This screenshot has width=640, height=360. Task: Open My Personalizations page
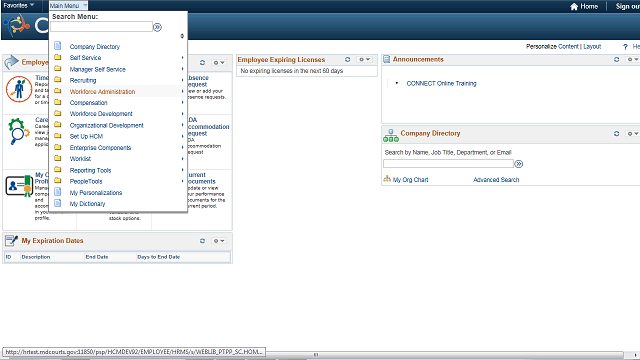pos(96,192)
